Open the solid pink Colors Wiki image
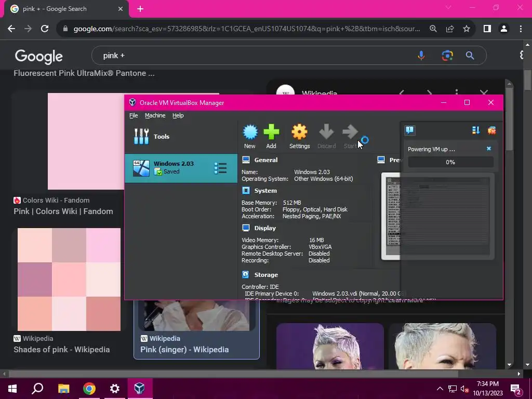This screenshot has width=532, height=399. 86,141
